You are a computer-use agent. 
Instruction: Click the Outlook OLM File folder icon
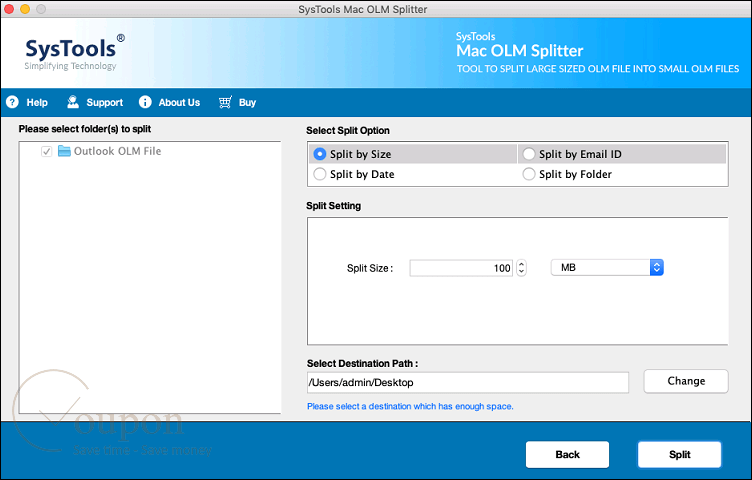tap(64, 151)
